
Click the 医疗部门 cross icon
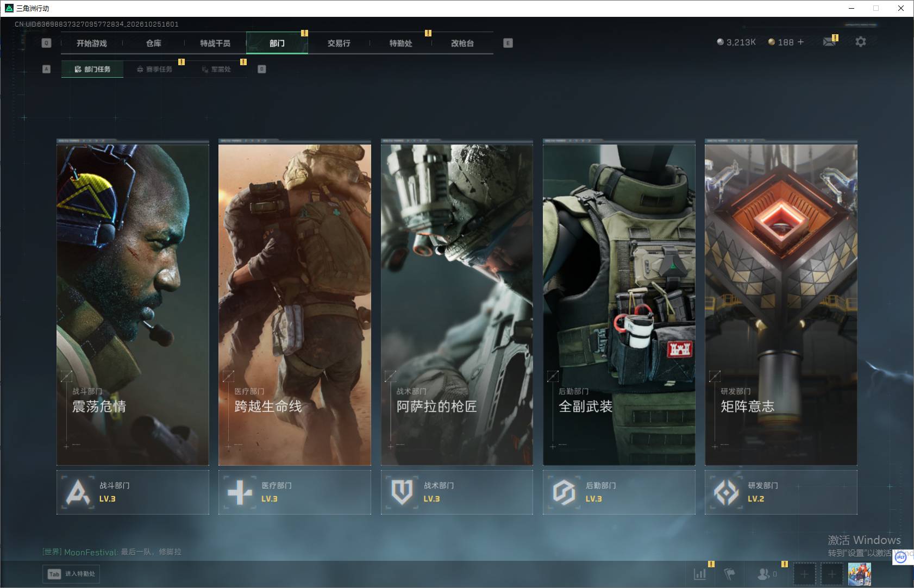tap(240, 492)
